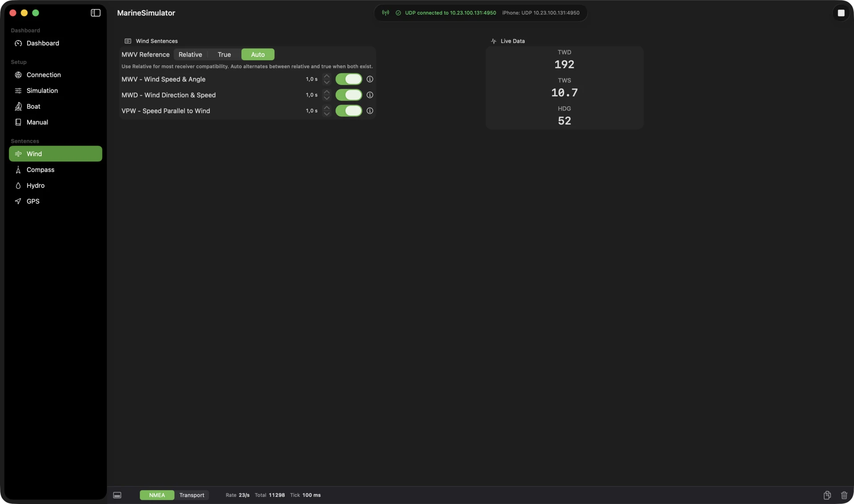Click the UDP connected status text
Image resolution: width=854 pixels, height=504 pixels.
click(450, 13)
